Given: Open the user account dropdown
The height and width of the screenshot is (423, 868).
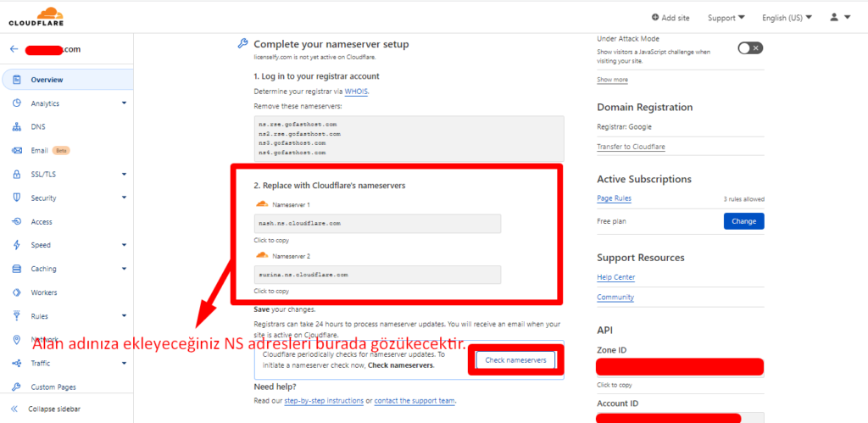Looking at the screenshot, I should (x=840, y=17).
